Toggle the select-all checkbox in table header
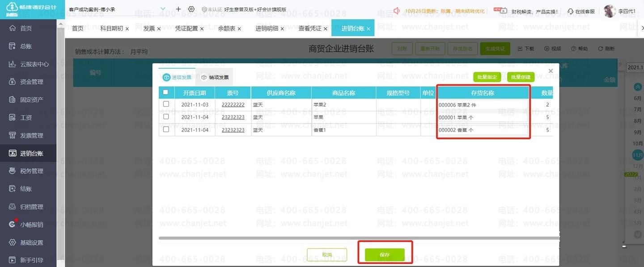644x267 pixels. pos(166,92)
